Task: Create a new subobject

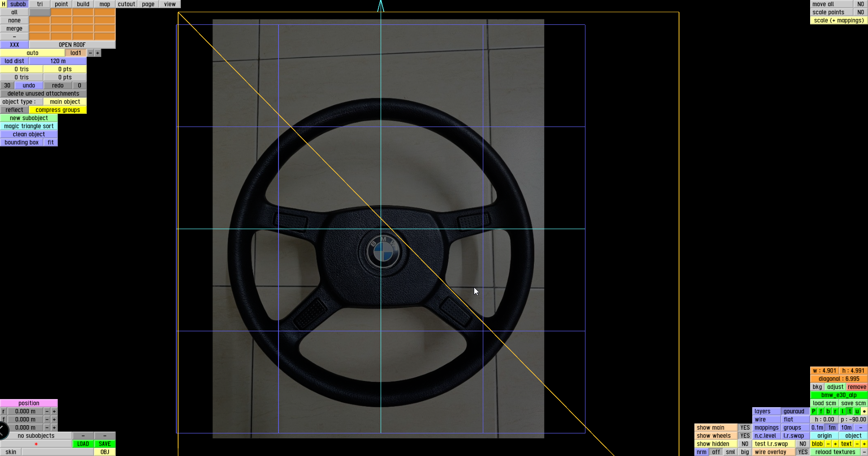Action: [x=29, y=118]
